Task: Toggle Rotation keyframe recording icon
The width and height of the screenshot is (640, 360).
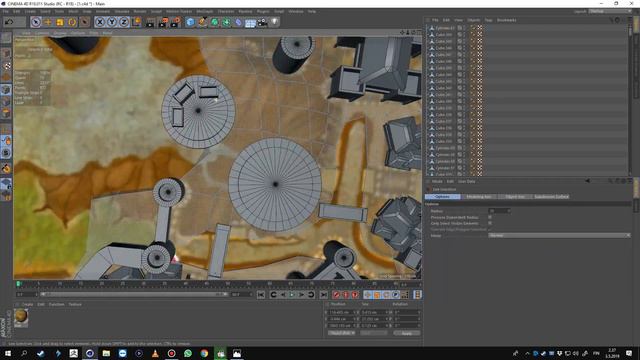Action: (x=386, y=295)
